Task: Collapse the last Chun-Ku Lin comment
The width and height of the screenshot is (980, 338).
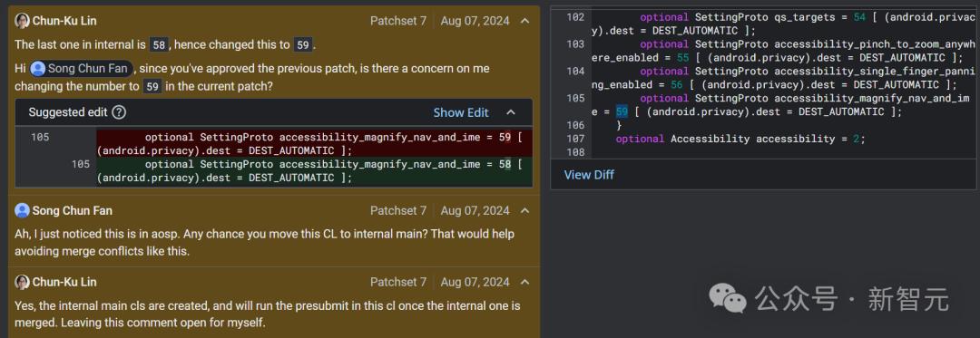Action: 525,283
